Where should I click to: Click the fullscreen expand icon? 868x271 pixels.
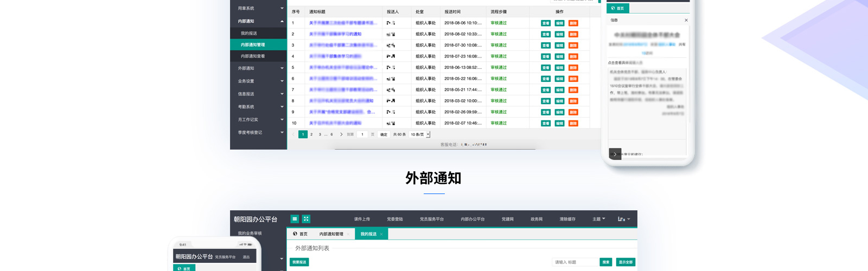click(306, 219)
